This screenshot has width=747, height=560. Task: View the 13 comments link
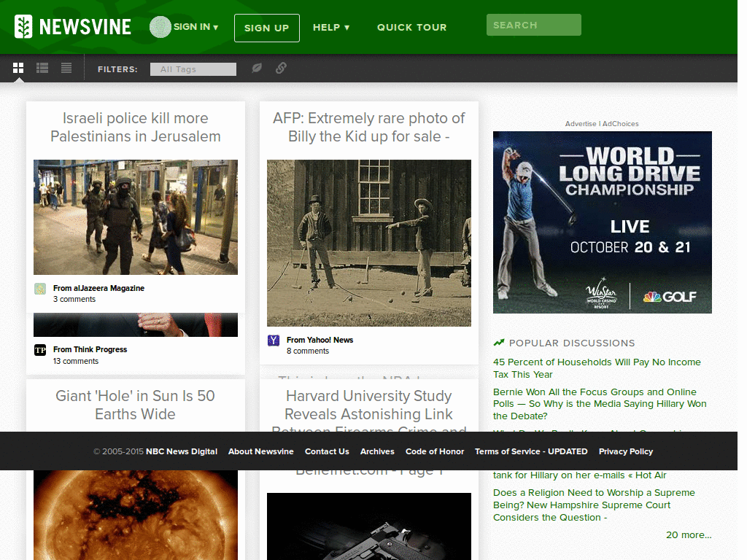[76, 361]
